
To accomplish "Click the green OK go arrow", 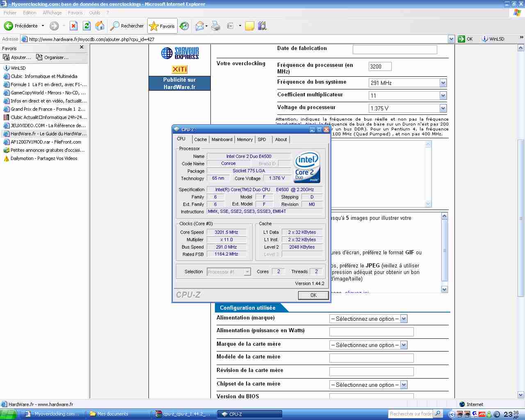I will point(466,39).
